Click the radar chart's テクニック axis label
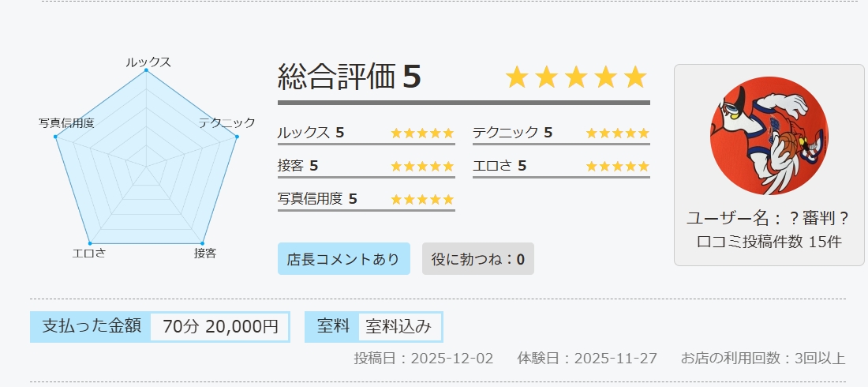Viewport: 868px width, 387px height. tap(227, 122)
